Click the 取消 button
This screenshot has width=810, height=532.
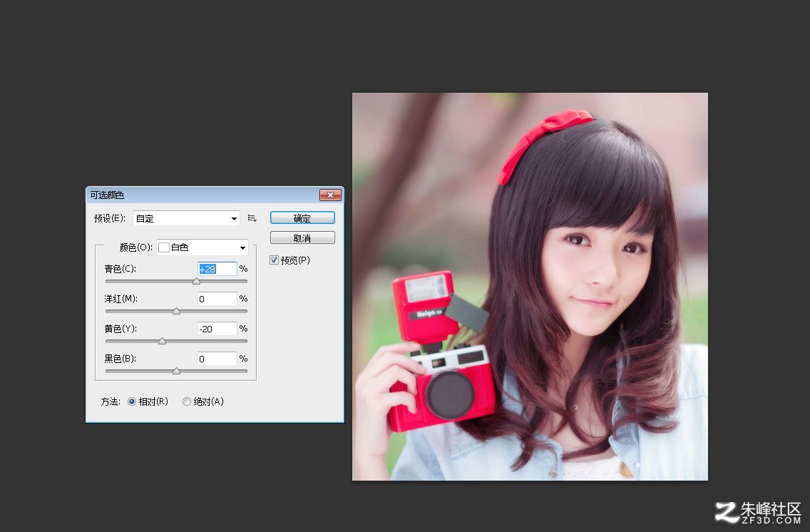(302, 238)
